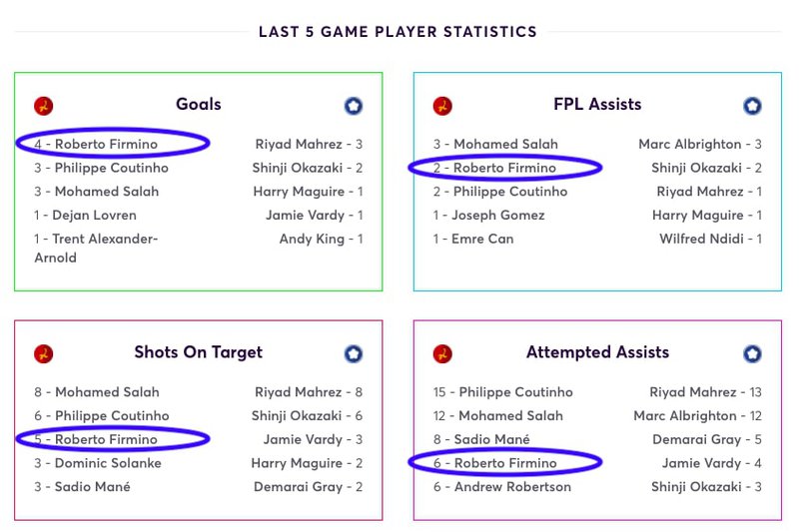Click Liverpool crest in FPL Assists panel
This screenshot has height=532, width=799.
coord(442,106)
